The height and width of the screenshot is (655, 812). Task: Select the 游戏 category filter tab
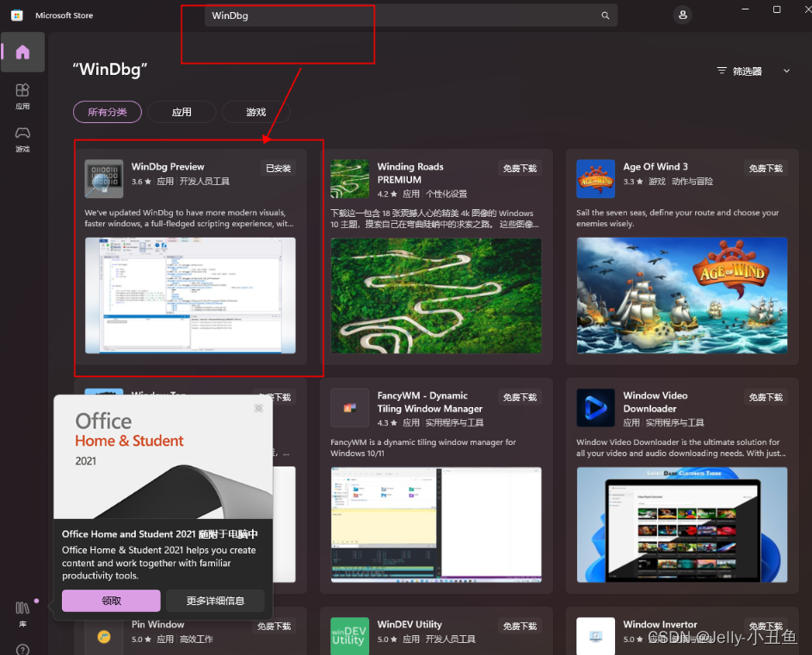coord(255,112)
